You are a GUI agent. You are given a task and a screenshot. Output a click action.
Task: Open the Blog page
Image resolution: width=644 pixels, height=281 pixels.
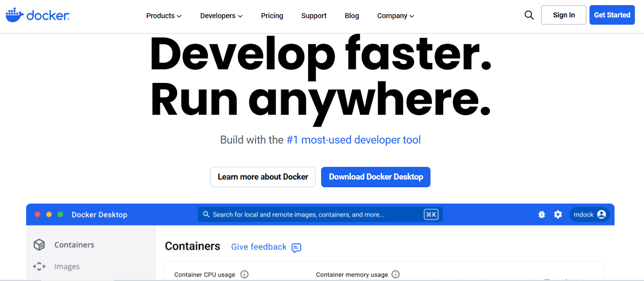[x=352, y=16]
